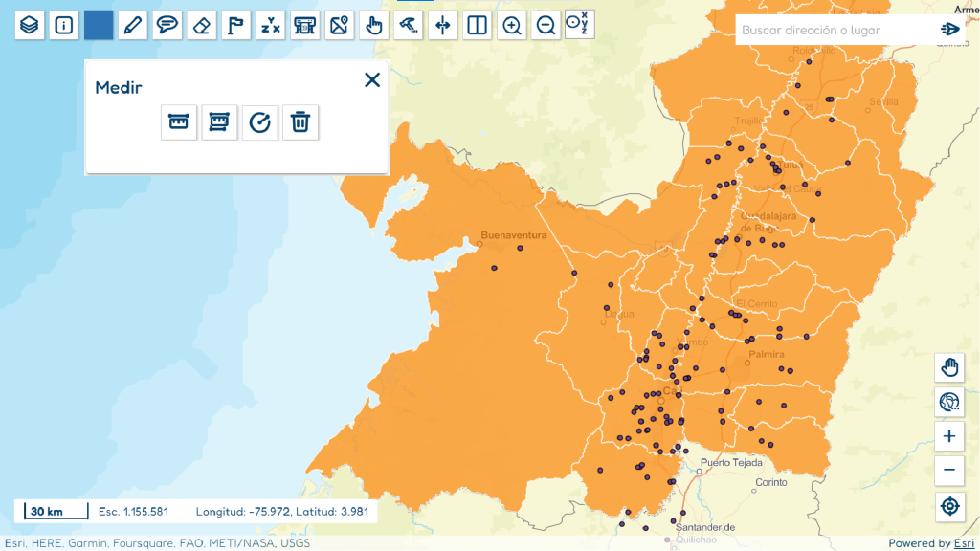Click the locate-me target button
This screenshot has width=980, height=551.
pos(949,506)
